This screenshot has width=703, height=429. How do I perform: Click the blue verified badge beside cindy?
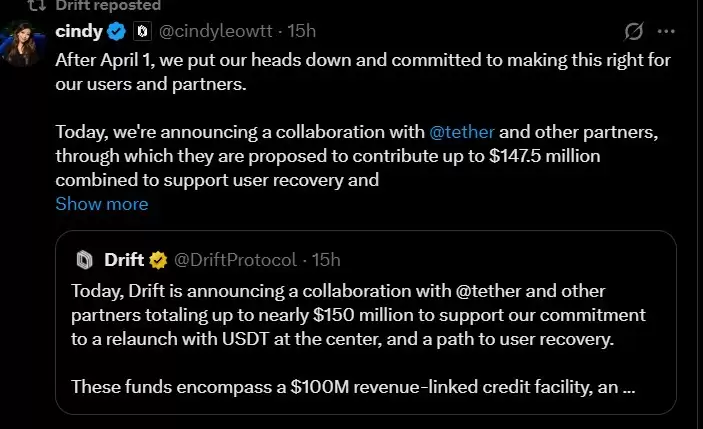[x=117, y=32]
